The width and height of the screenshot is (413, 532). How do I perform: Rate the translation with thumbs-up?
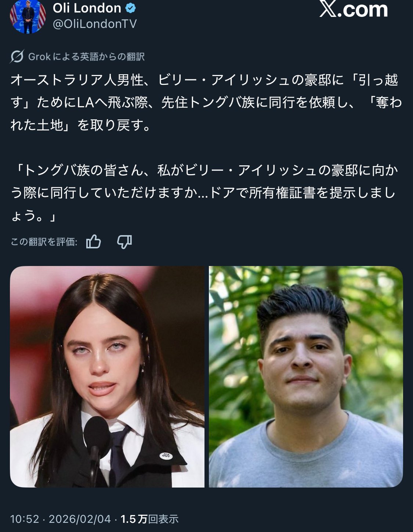[x=94, y=242]
